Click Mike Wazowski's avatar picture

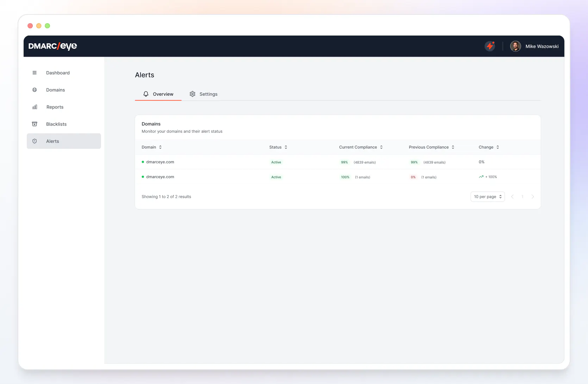click(515, 46)
